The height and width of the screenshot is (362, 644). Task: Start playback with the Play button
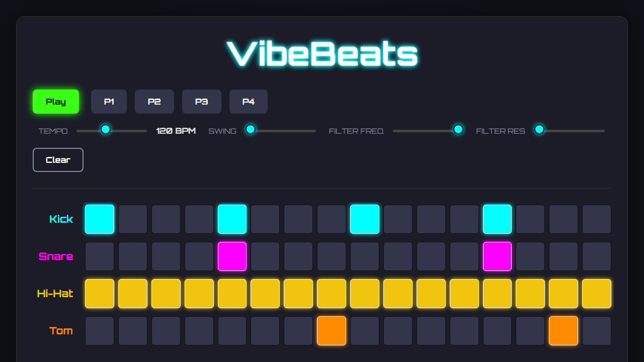(55, 101)
